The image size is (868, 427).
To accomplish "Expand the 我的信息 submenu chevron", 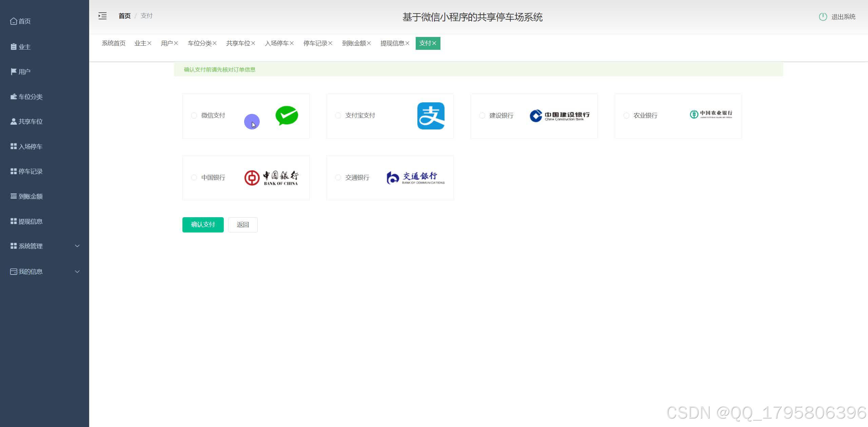I will (77, 272).
